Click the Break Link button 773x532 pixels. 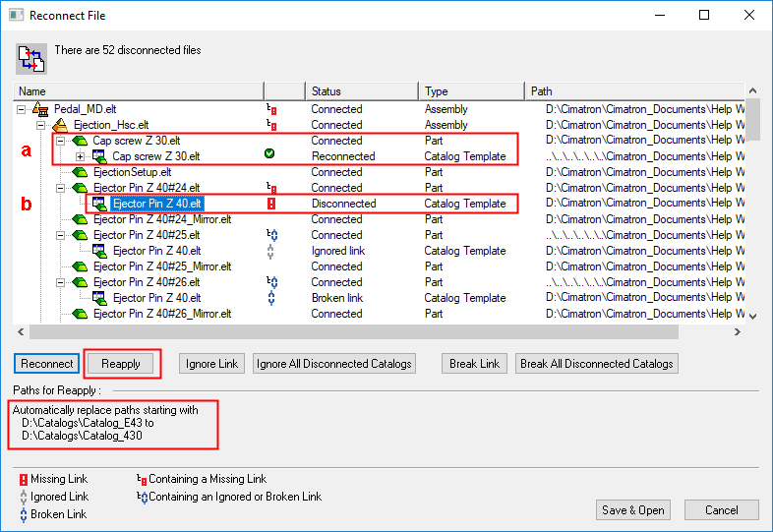pyautogui.click(x=474, y=364)
